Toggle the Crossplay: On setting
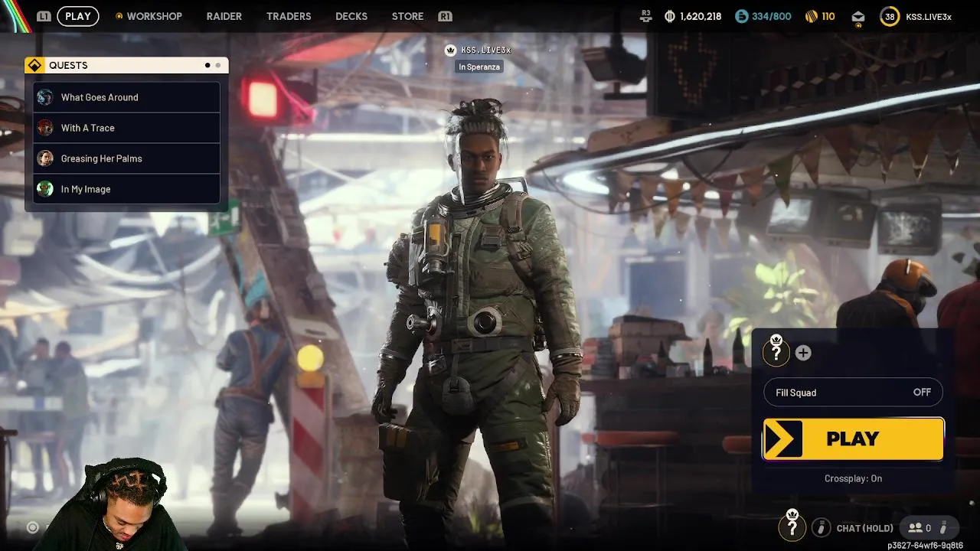This screenshot has width=980, height=551. pos(853,478)
